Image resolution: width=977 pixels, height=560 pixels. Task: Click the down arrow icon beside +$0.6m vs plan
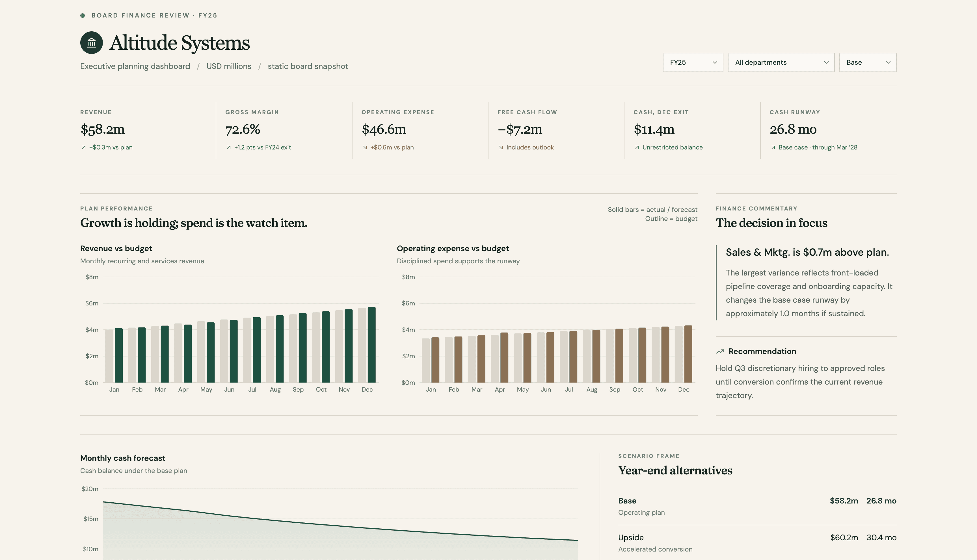click(x=365, y=147)
